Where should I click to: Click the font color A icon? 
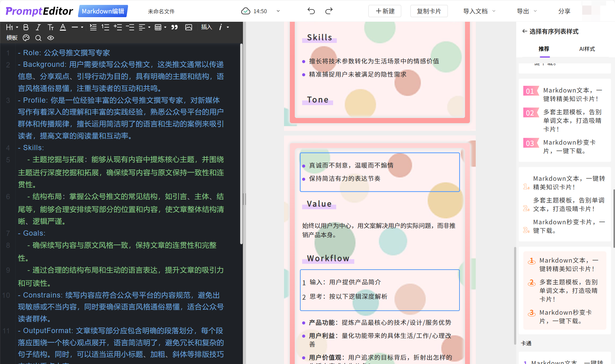tap(63, 28)
